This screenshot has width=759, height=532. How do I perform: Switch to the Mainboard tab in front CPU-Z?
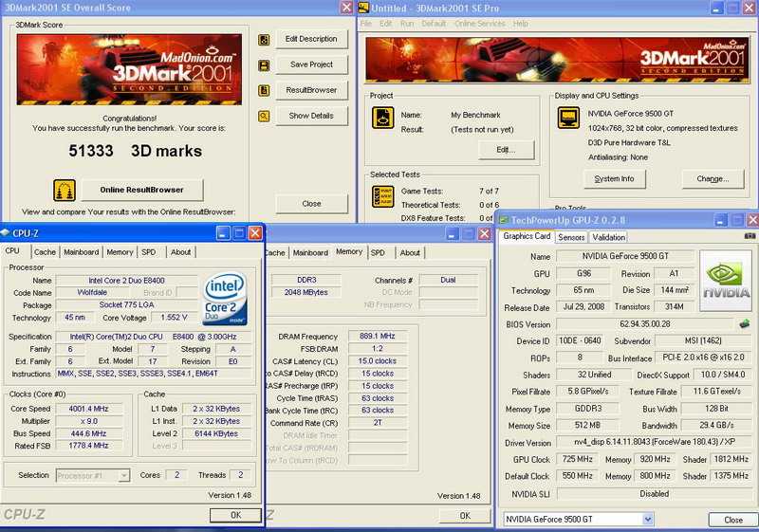click(82, 252)
